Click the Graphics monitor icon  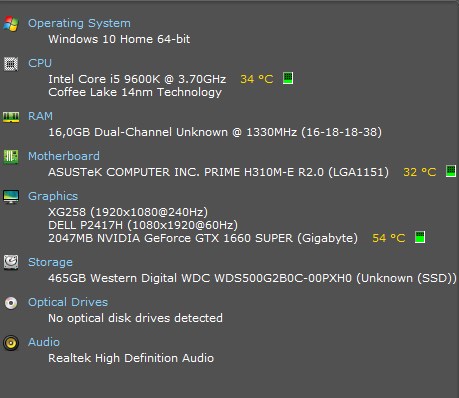tap(11, 196)
